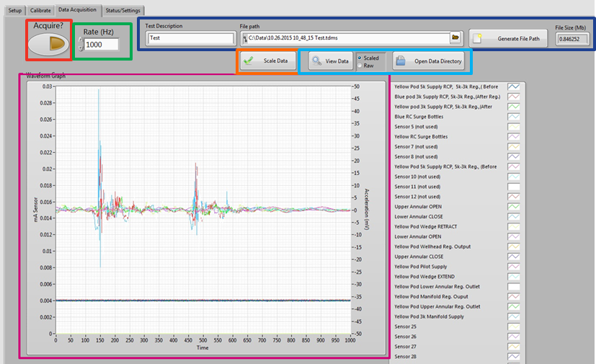596x364 pixels.
Task: Click Generate File Path button
Action: tap(510, 38)
